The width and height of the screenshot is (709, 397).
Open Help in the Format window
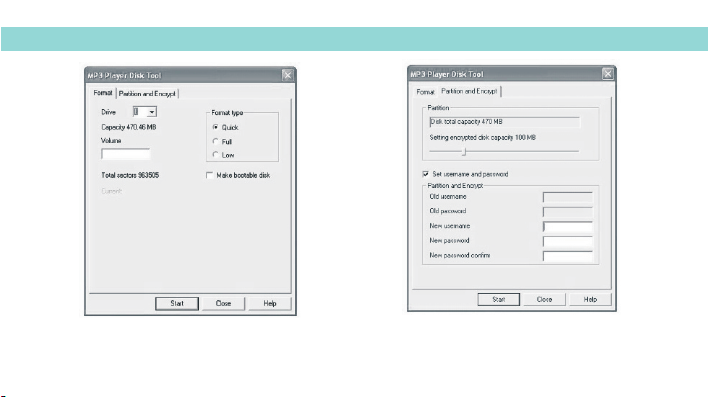pos(270,303)
